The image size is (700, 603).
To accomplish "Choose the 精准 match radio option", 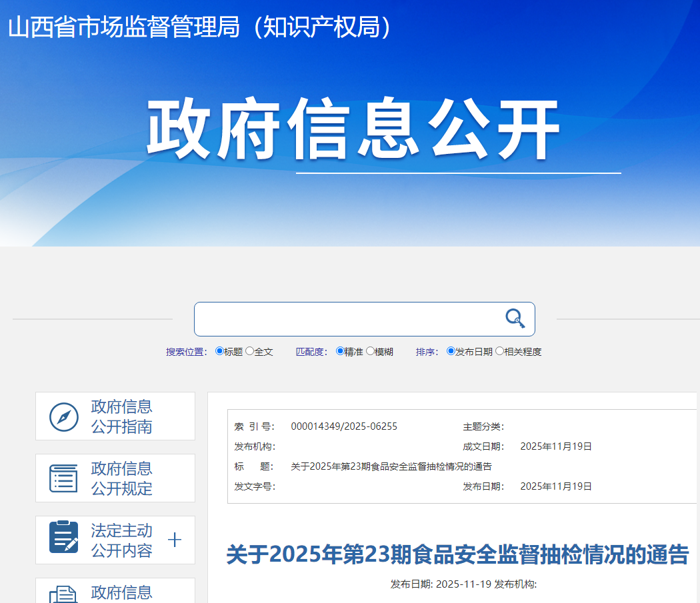I will [340, 351].
